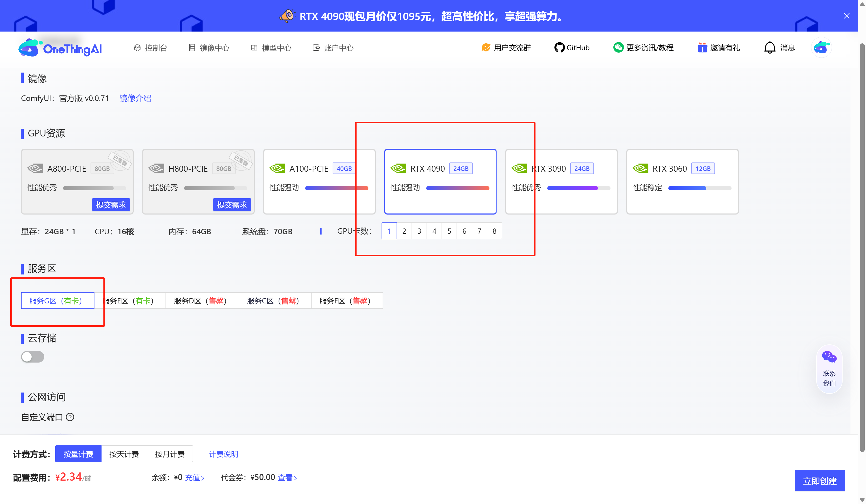Select the RTX 3060 12GB GPU card
The image size is (866, 504).
682,182
